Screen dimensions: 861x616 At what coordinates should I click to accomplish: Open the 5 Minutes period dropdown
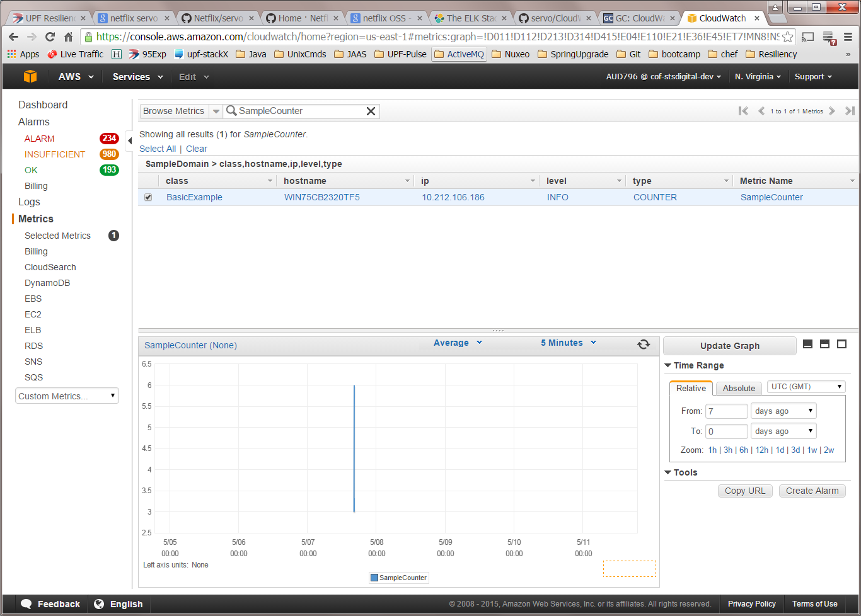click(569, 343)
